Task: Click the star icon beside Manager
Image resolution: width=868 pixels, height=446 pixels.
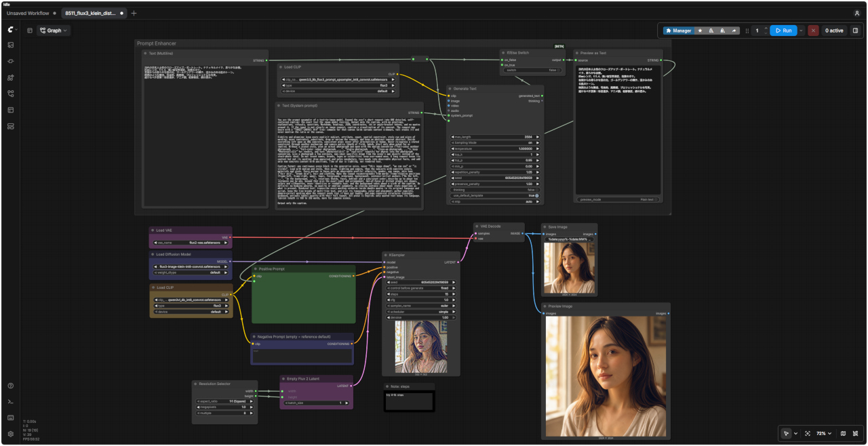Action: coord(701,31)
